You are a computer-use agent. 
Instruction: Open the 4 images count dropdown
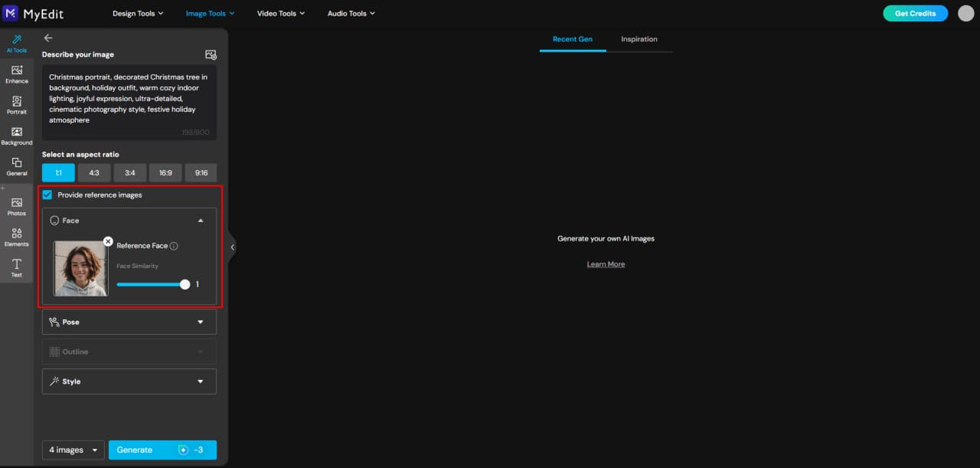click(x=74, y=450)
